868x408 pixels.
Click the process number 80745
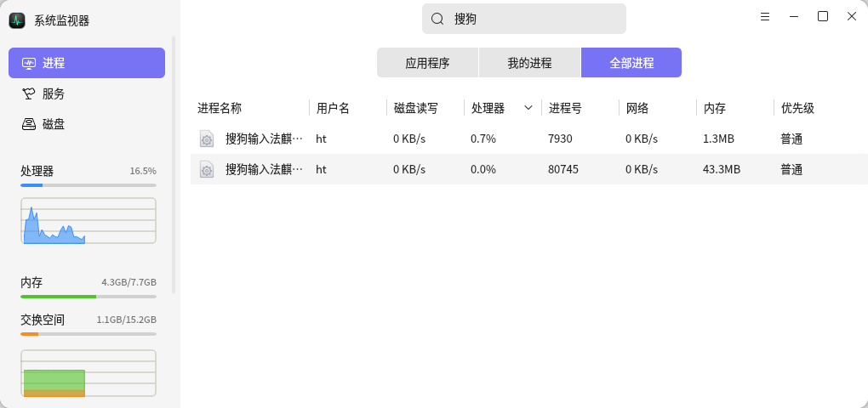coord(563,169)
